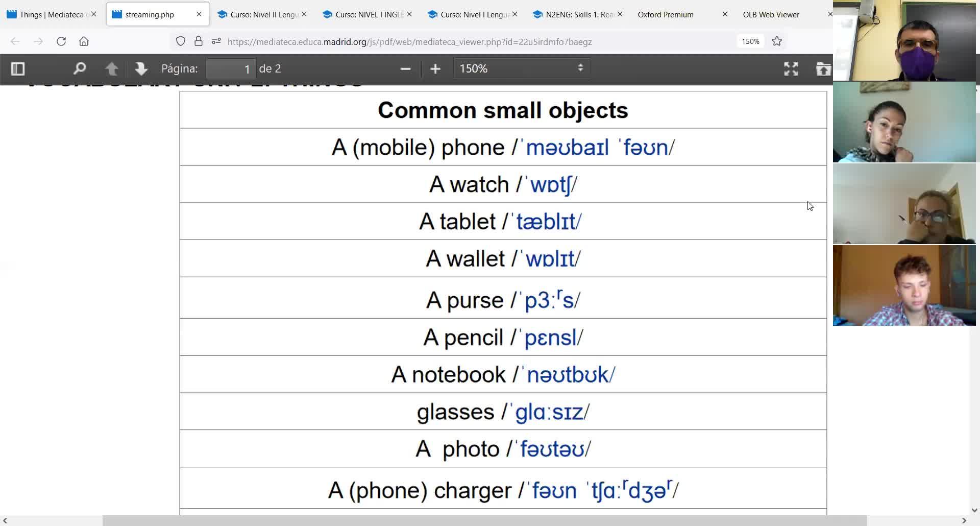Toggle the PDF sidebar panel
Viewport: 980px width, 526px height.
(x=18, y=68)
